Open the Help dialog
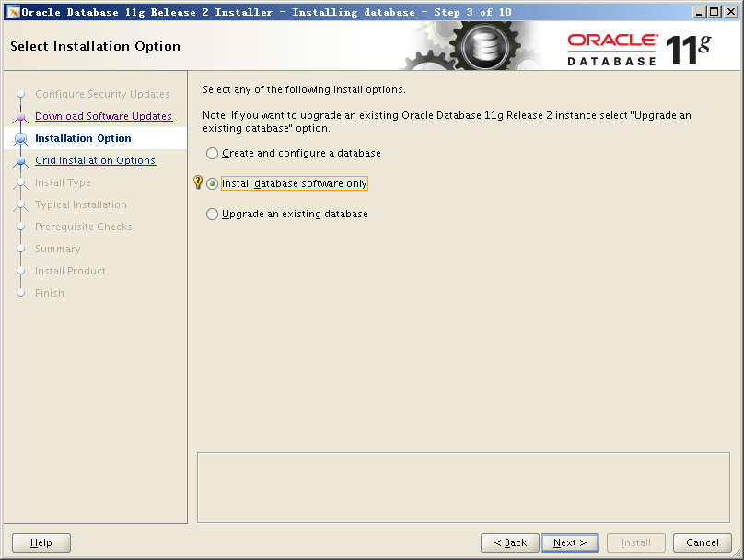The width and height of the screenshot is (744, 560). [x=41, y=542]
